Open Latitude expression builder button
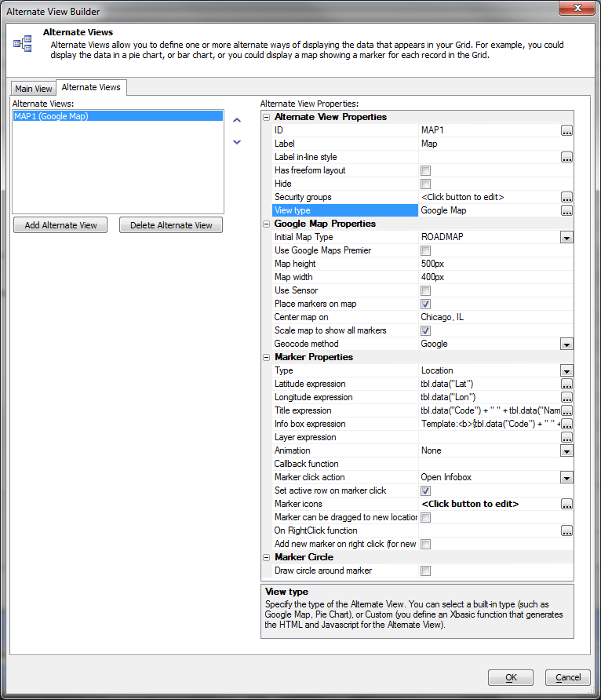Viewport: 601px width, 700px height. 566,385
